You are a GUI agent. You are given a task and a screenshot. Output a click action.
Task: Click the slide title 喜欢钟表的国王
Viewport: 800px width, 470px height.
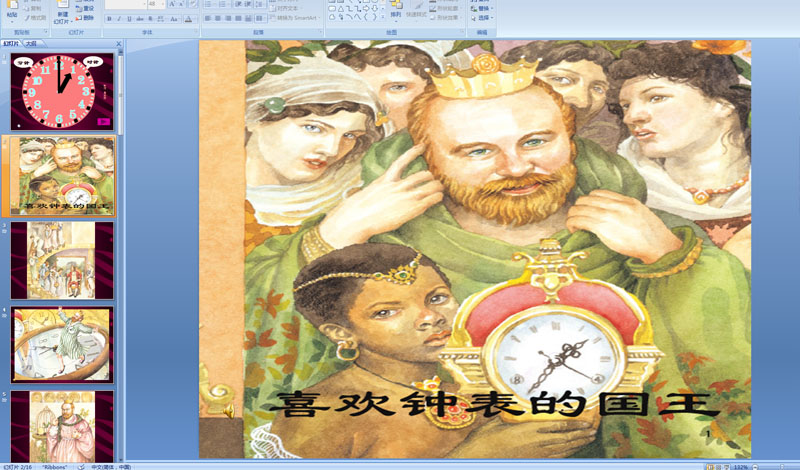[494, 404]
